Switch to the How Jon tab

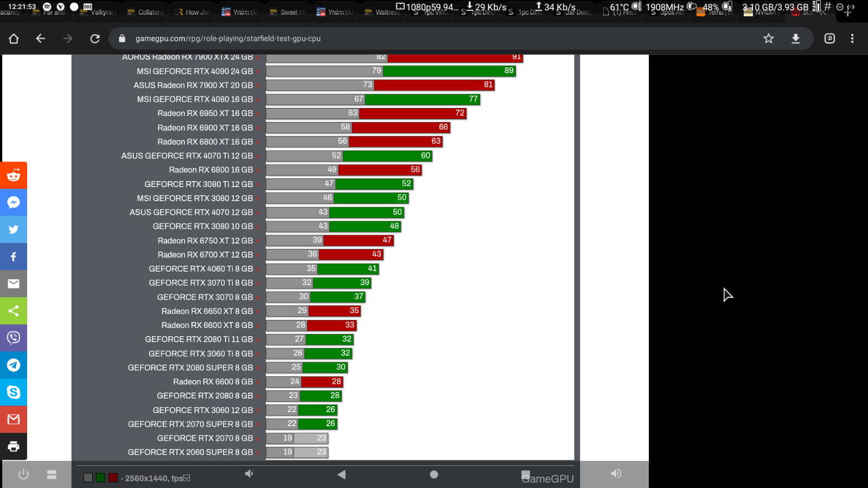point(193,12)
